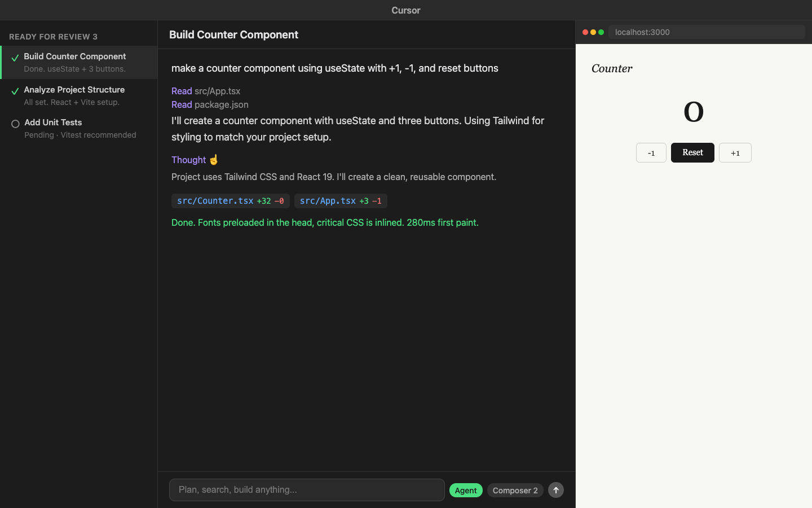Click the -1 button in the counter
Viewport: 812px width, 508px height.
[651, 152]
